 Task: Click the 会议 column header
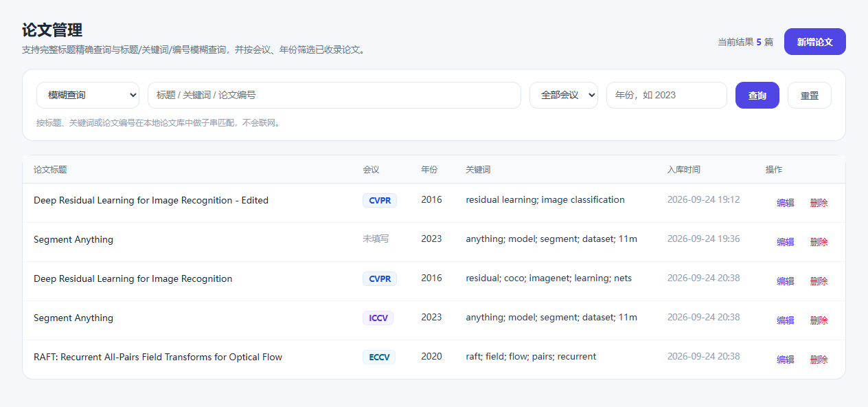(x=371, y=170)
